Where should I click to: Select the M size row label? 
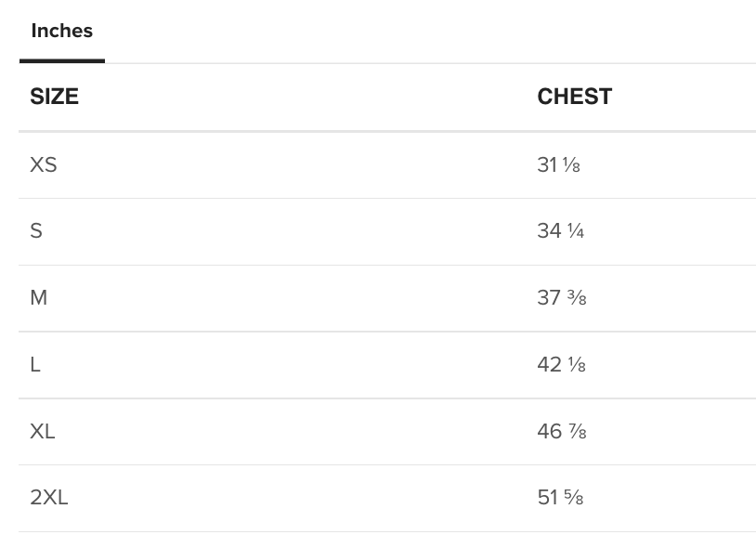pyautogui.click(x=39, y=298)
